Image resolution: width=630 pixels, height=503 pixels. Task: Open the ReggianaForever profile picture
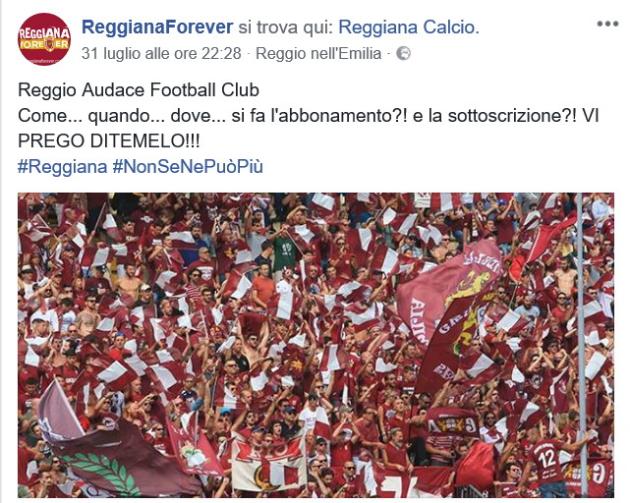click(44, 39)
